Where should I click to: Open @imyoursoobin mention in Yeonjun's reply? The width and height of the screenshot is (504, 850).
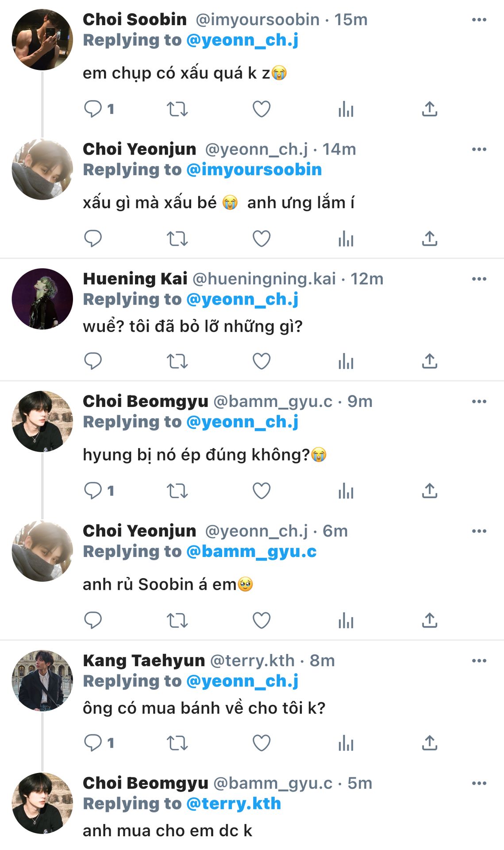tap(254, 170)
